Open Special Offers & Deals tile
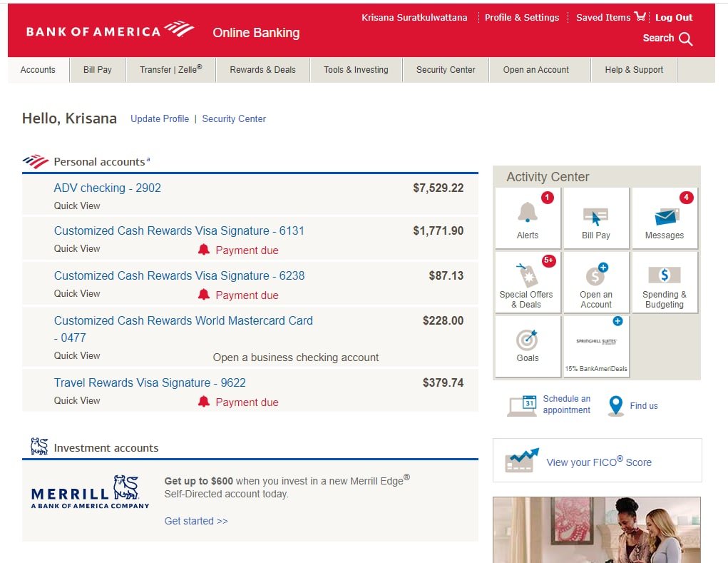Image resolution: width=728 pixels, height=563 pixels. (x=528, y=282)
